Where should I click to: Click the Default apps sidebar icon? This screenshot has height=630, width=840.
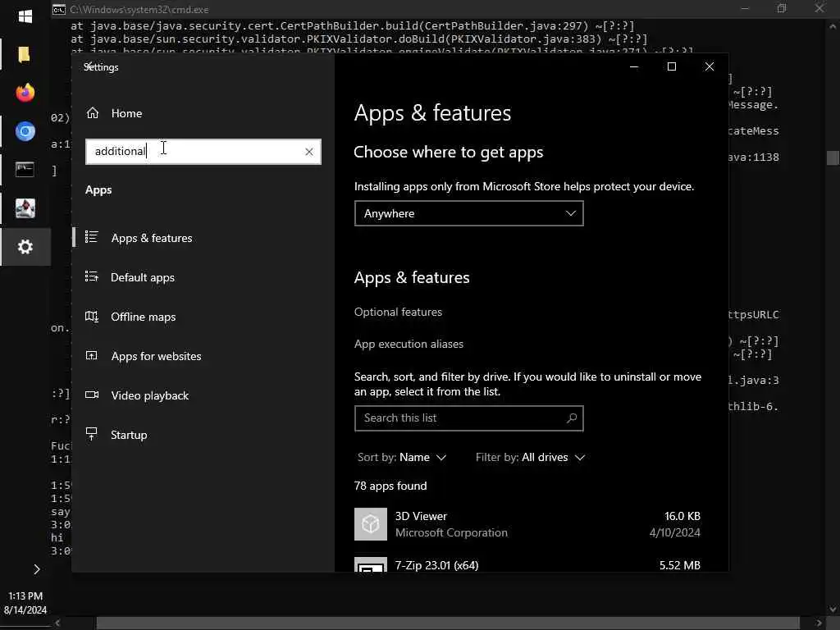[92, 276]
